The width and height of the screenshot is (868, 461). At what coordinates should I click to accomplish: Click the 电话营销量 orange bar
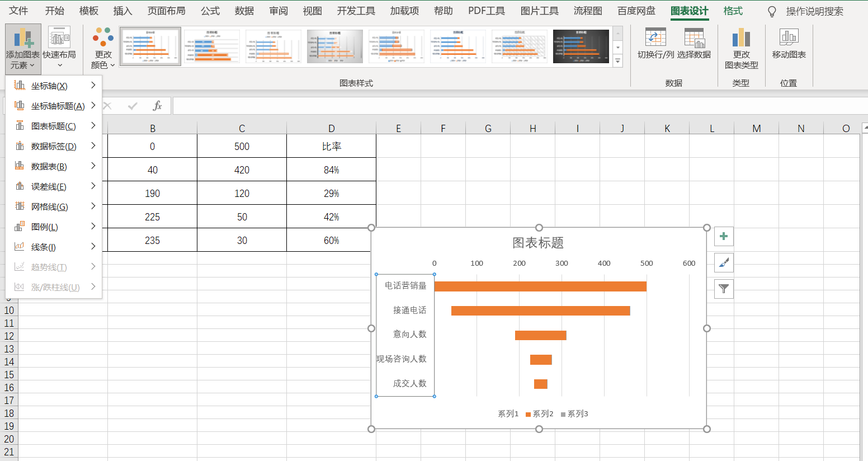click(x=540, y=286)
